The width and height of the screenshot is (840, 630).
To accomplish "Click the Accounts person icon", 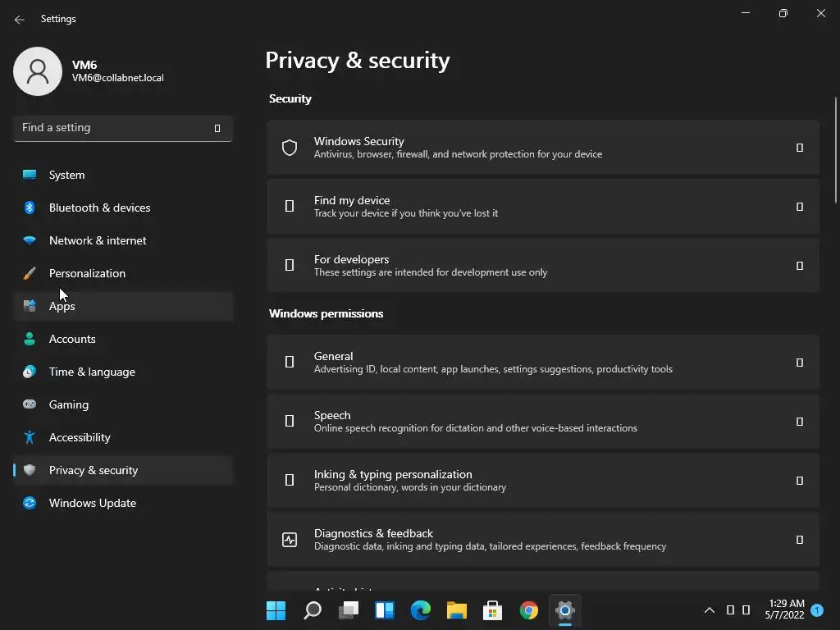I will (x=30, y=339).
